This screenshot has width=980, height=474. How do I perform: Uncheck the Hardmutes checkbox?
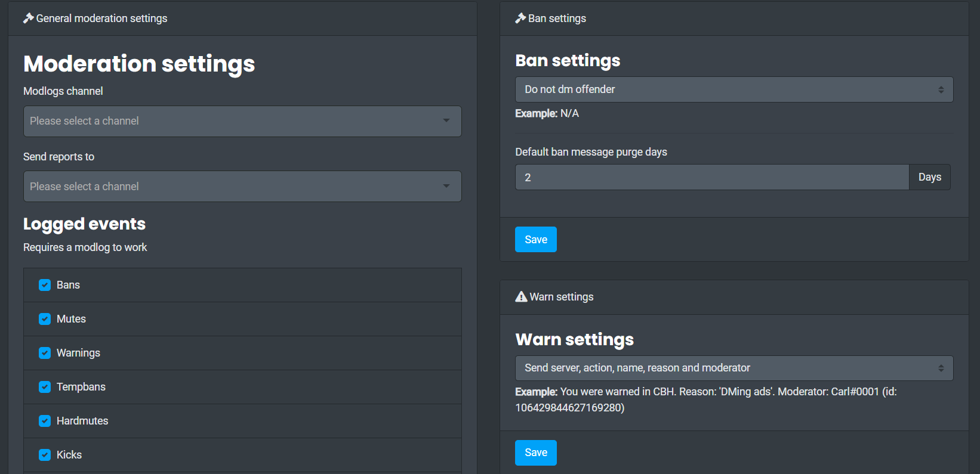tap(45, 421)
